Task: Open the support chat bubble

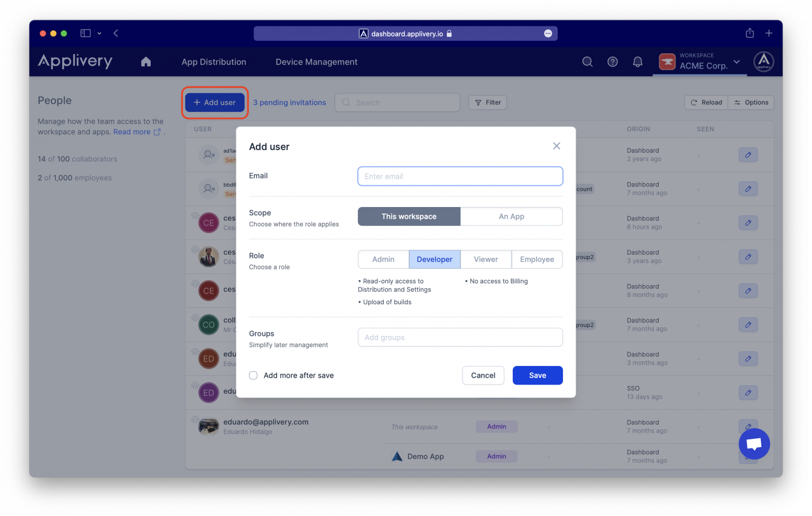Action: (x=754, y=444)
